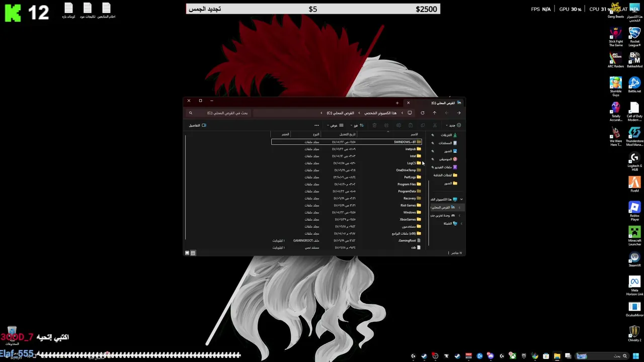Launch Minecraft Launcher from the desktop
The width and height of the screenshot is (644, 362).
pyautogui.click(x=634, y=236)
